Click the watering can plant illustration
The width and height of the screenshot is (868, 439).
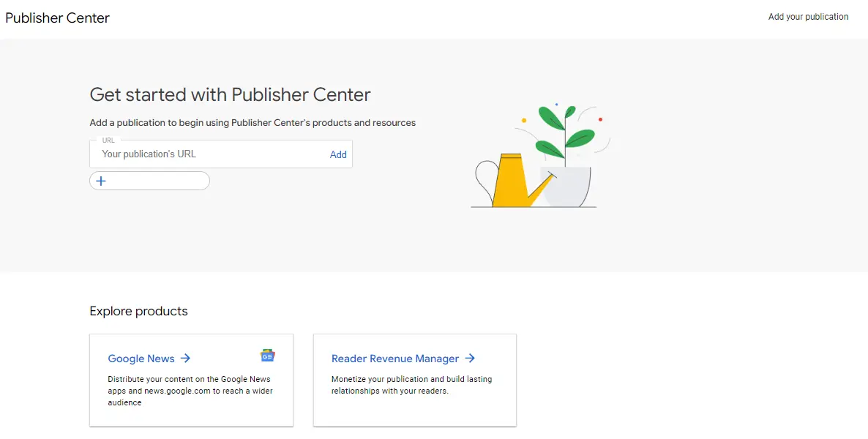pos(542,156)
